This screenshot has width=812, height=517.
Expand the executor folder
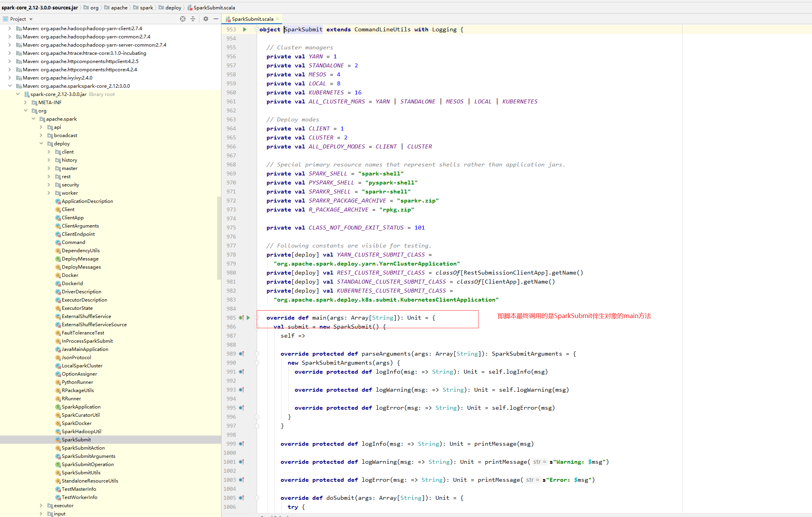[41, 505]
